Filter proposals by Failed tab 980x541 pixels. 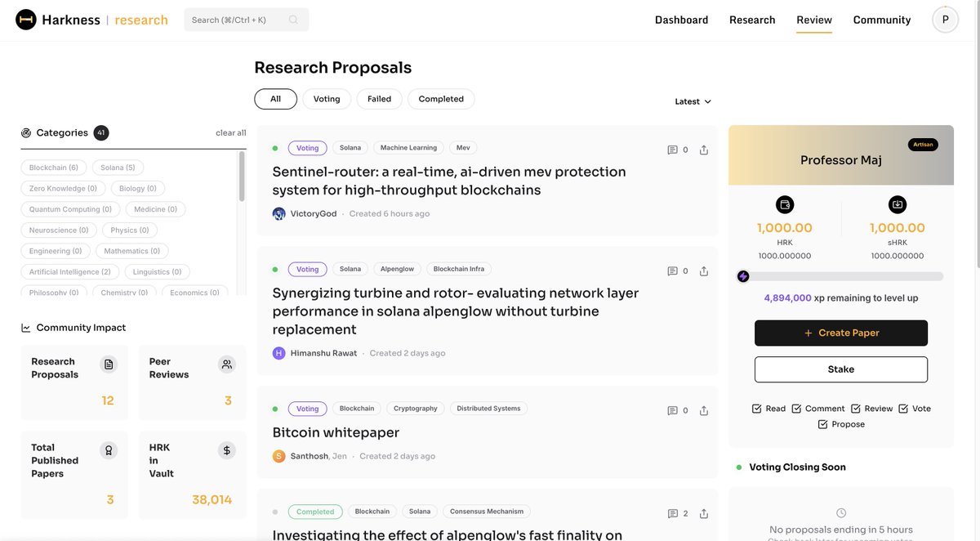[x=379, y=99]
